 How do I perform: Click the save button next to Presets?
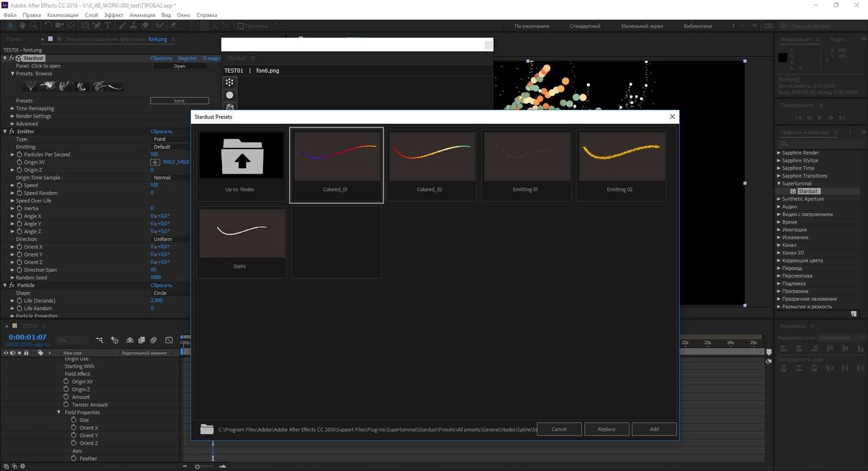pyautogui.click(x=180, y=101)
